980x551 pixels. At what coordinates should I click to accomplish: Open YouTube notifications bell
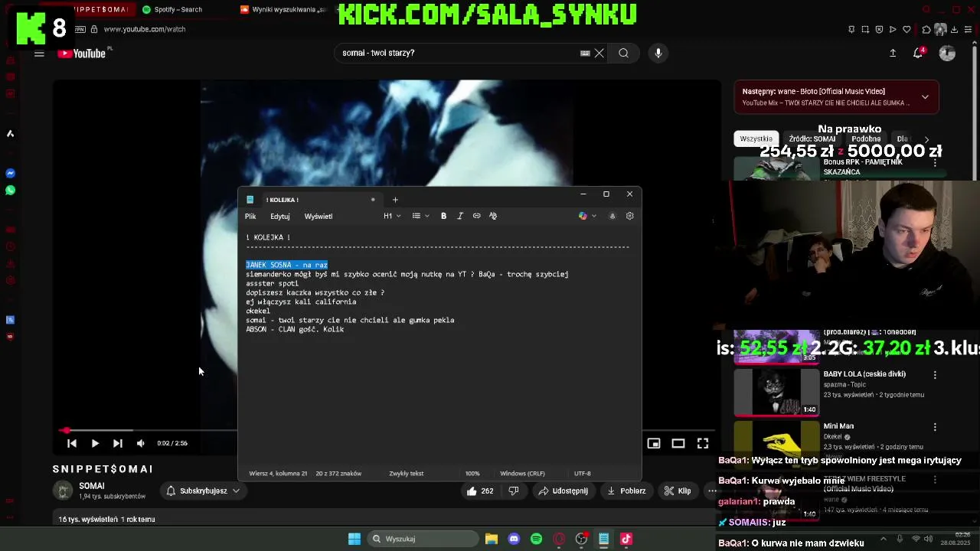(x=918, y=53)
